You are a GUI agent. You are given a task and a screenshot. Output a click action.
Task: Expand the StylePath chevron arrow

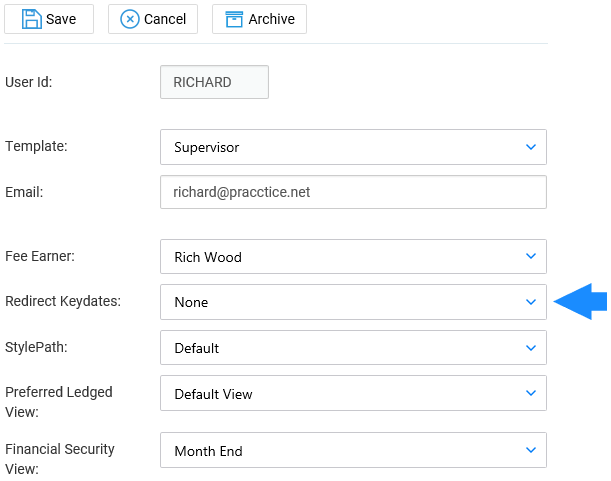pos(531,348)
